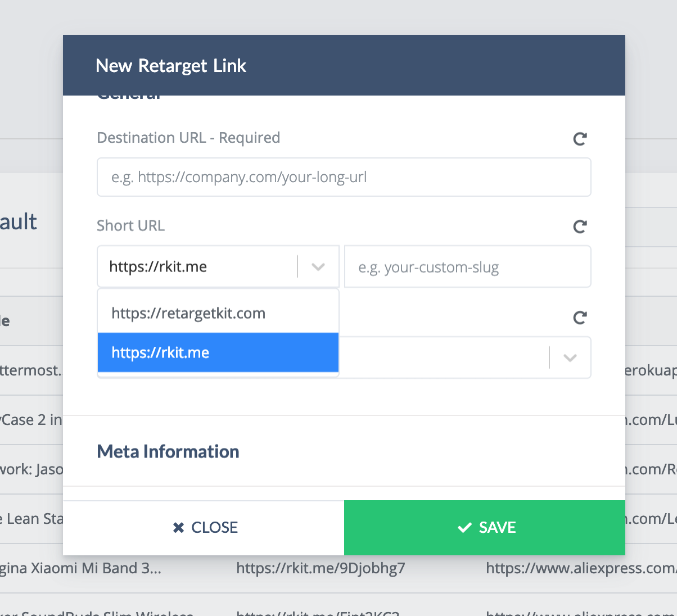
Task: Focus the custom slug input field
Action: click(x=468, y=266)
